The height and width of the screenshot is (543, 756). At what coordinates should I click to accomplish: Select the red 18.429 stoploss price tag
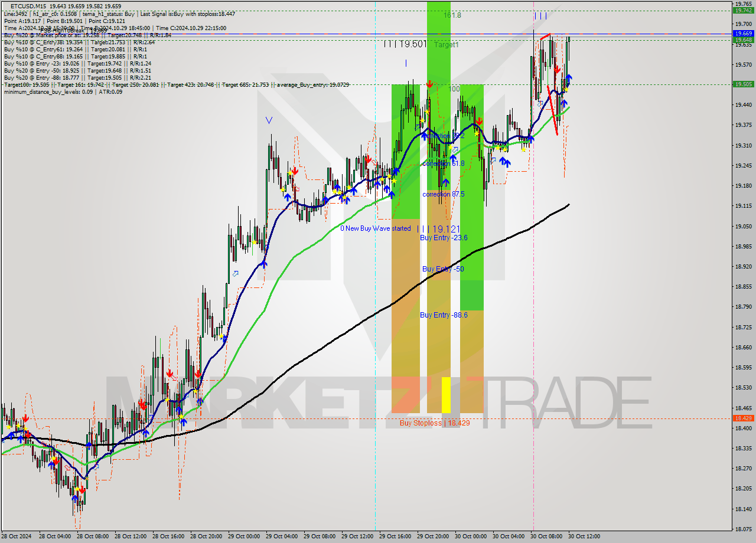(743, 418)
